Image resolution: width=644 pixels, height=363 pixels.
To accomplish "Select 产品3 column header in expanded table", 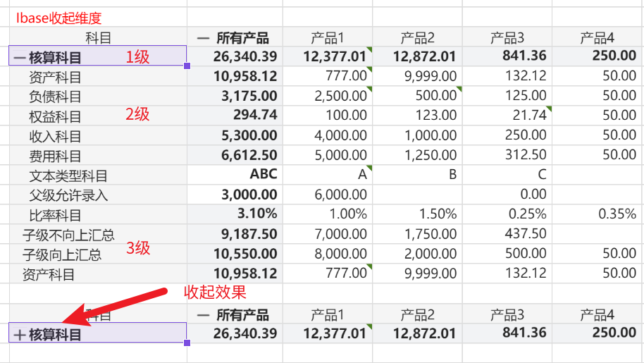I will point(507,38).
